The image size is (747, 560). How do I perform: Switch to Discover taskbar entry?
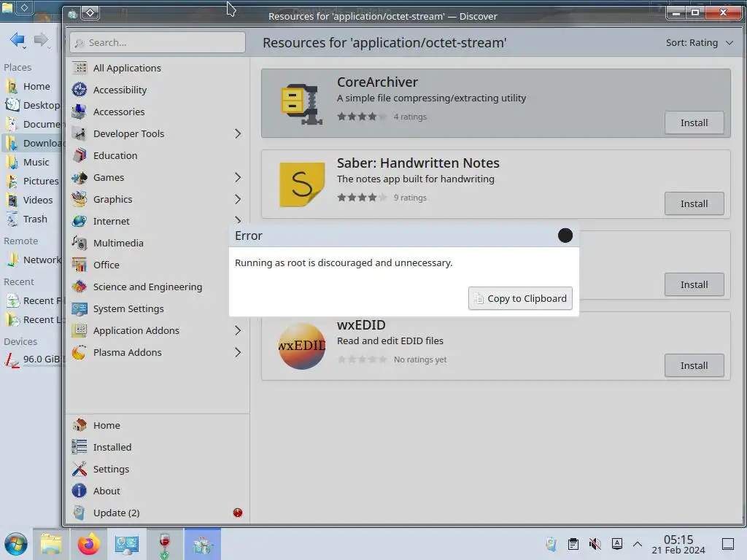coord(203,544)
